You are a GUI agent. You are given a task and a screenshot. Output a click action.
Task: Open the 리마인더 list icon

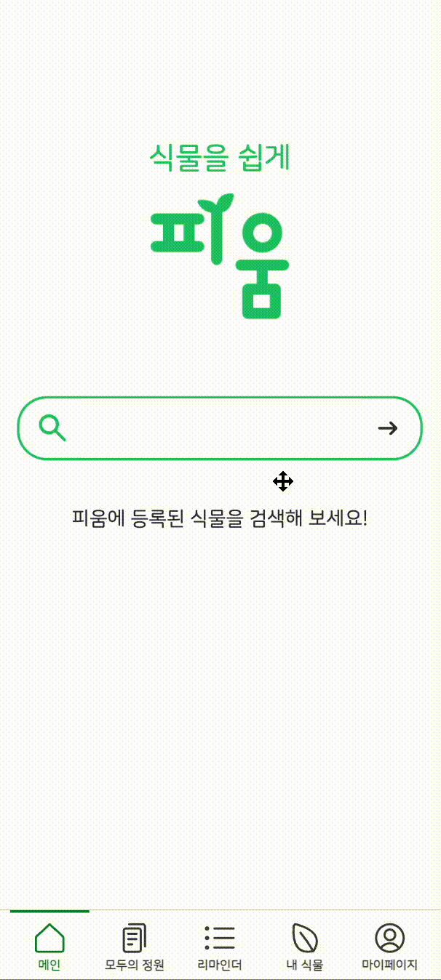(220, 938)
